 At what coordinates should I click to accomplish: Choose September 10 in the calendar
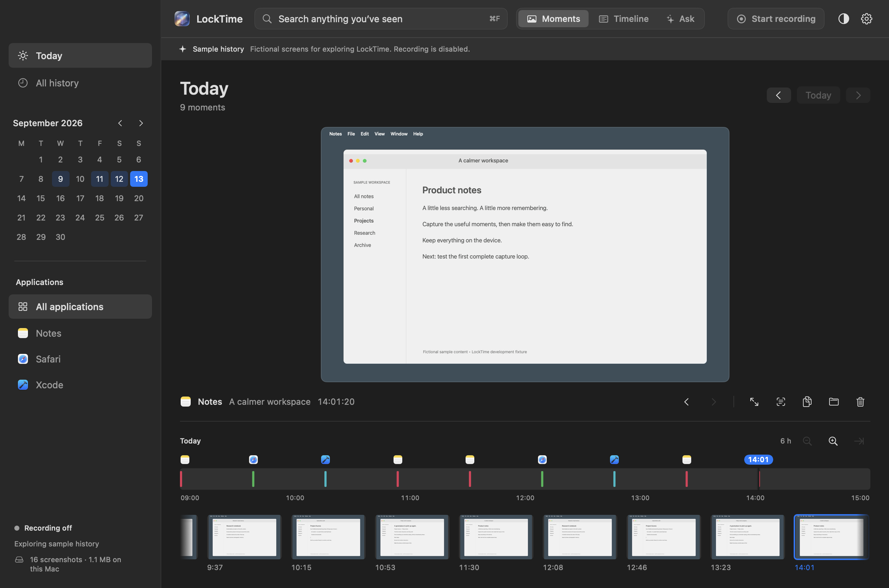(80, 179)
